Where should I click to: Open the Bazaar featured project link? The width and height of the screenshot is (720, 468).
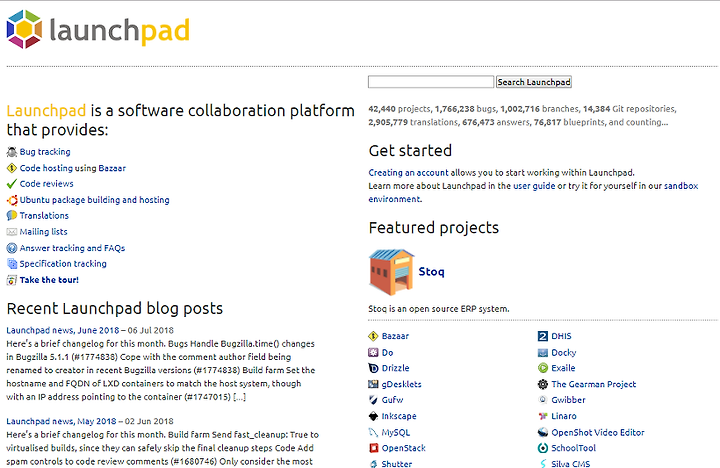[x=395, y=336]
